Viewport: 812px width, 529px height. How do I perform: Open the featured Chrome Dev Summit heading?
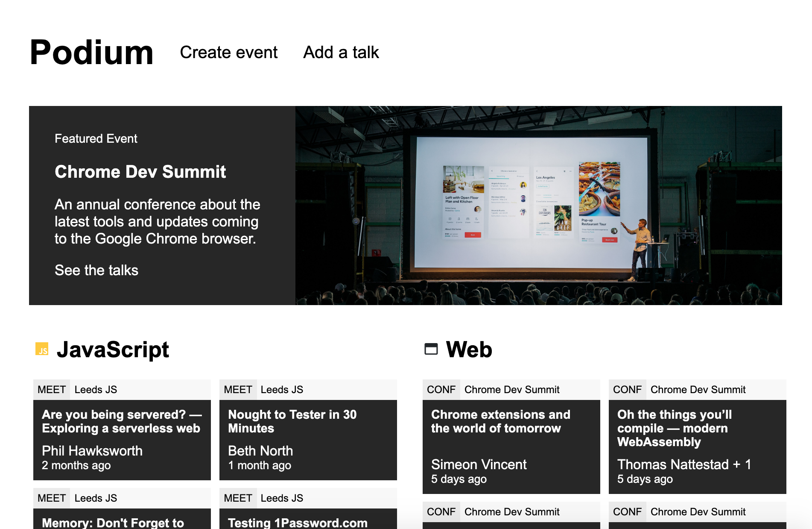point(140,172)
